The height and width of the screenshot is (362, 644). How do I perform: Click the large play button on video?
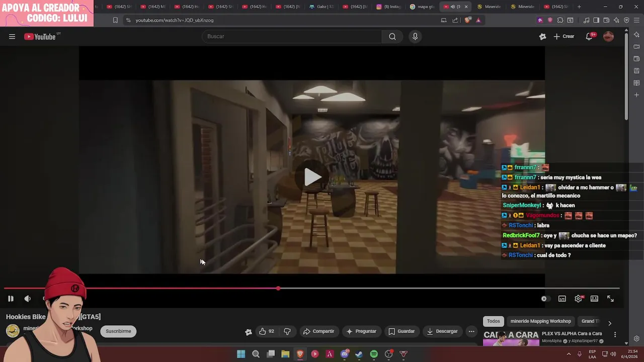point(312,177)
